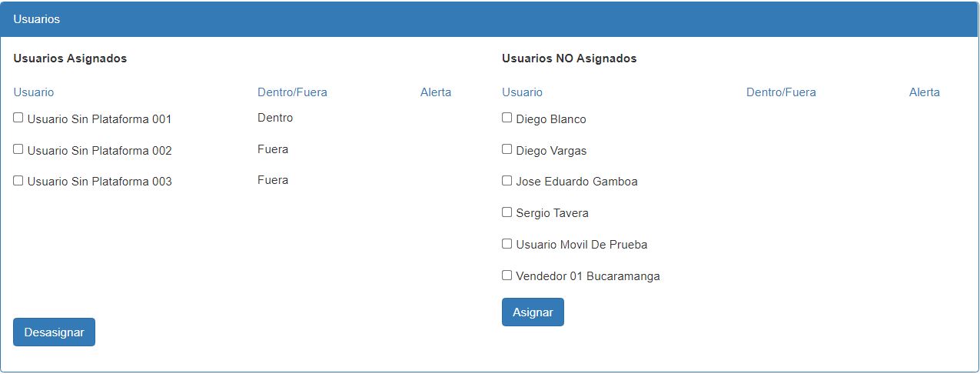
Task: Check the Usuario Sin Plataforma 001 checkbox
Action: (x=18, y=118)
